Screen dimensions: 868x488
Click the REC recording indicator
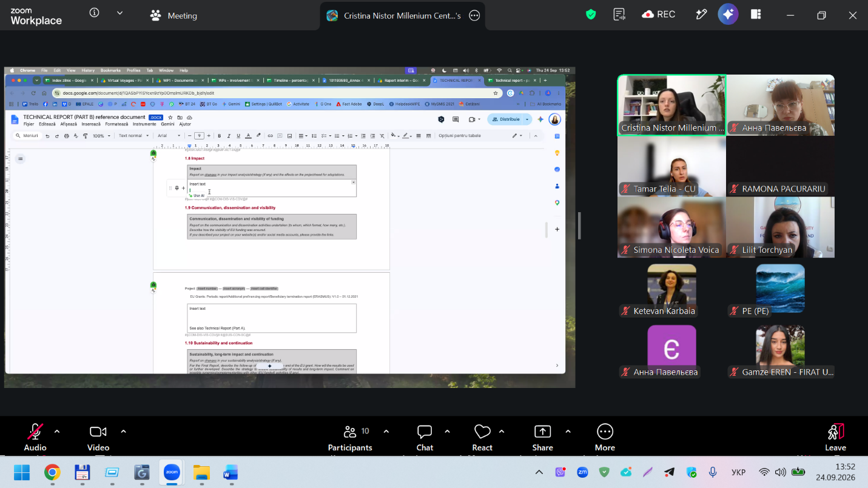[x=658, y=15]
